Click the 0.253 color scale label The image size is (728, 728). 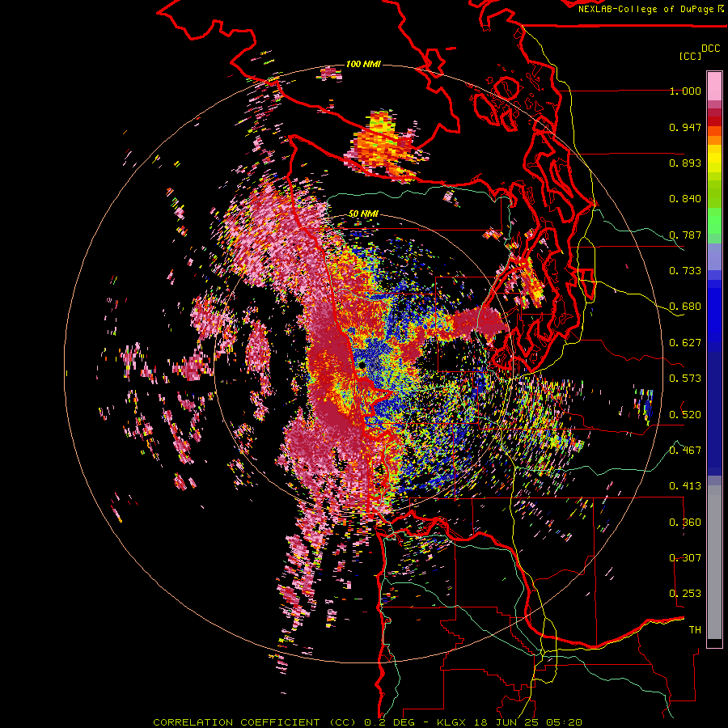685,594
